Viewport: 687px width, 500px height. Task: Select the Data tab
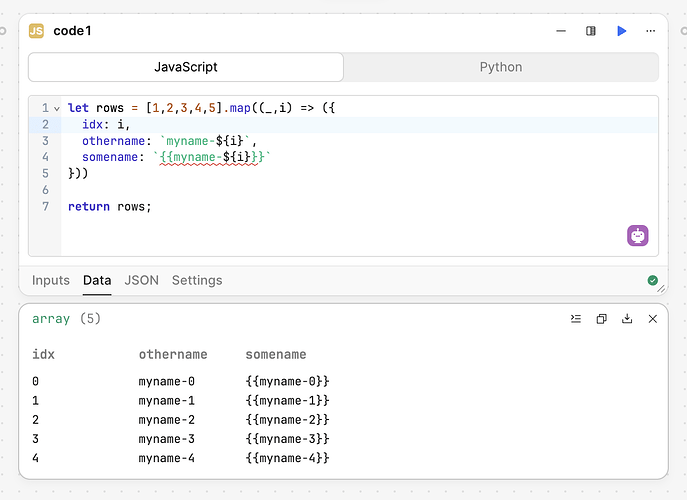pos(97,280)
